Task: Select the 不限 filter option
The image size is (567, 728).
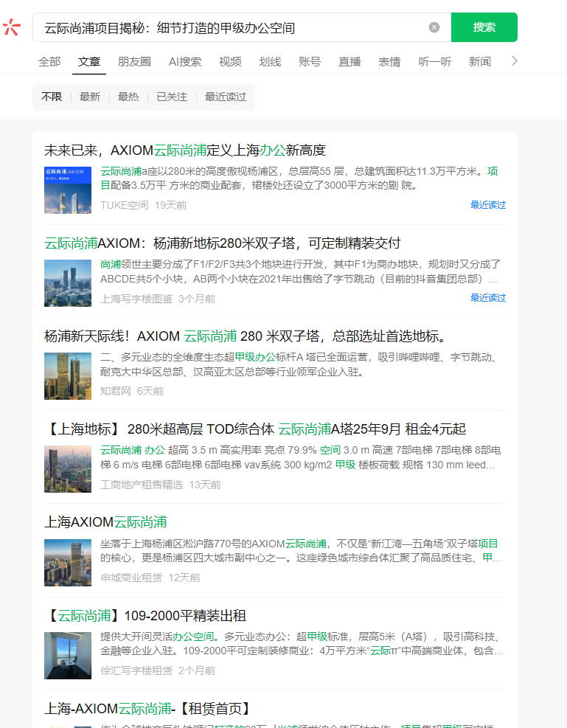Action: pyautogui.click(x=52, y=97)
